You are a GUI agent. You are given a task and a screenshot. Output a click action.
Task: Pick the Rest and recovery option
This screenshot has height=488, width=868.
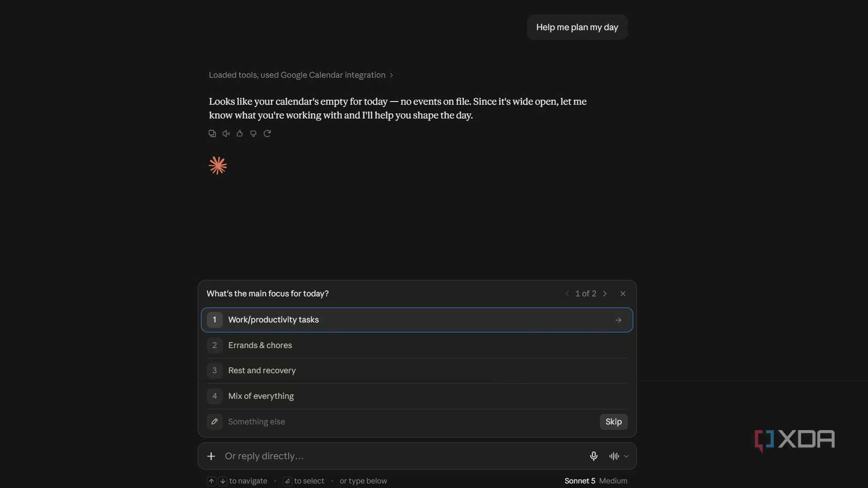417,371
